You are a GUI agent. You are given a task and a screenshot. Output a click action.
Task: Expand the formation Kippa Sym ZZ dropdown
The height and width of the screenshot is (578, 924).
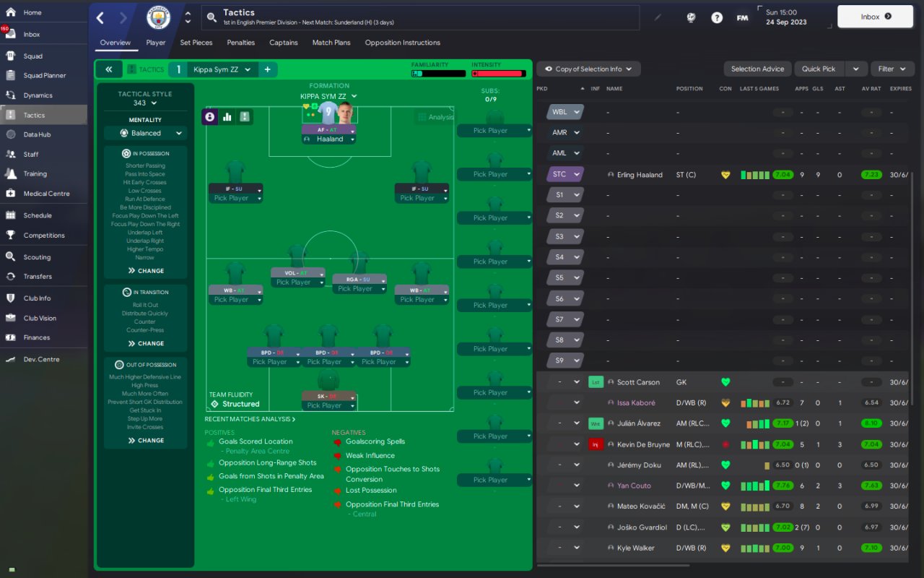(x=329, y=96)
